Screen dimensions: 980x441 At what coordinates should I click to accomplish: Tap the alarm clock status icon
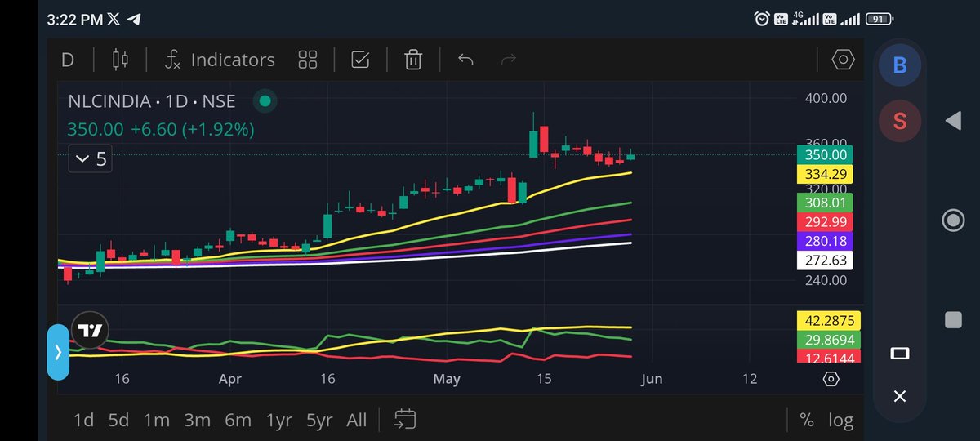762,18
